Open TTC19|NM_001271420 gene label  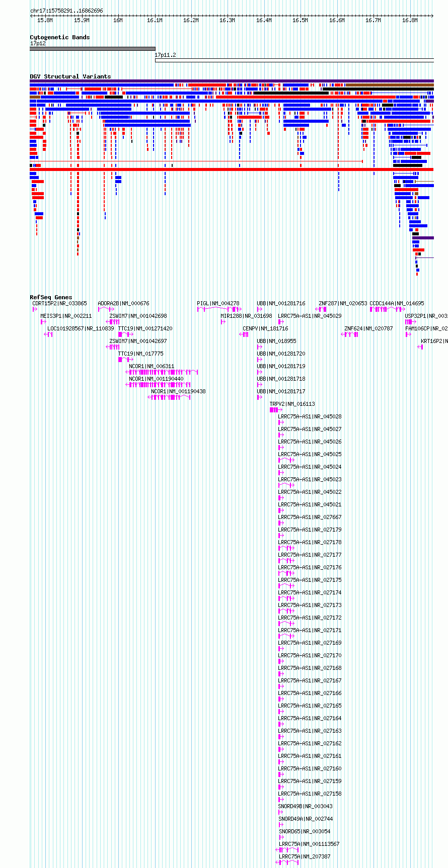(145, 328)
